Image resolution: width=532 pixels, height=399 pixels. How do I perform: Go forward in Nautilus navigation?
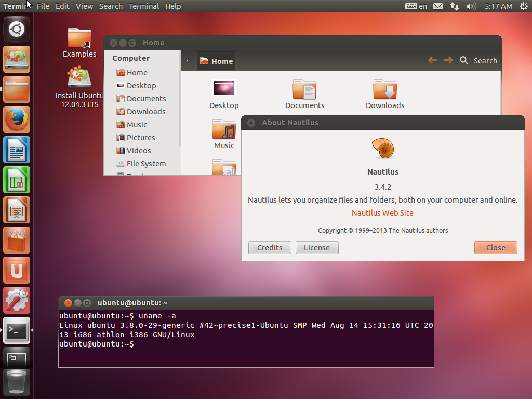tap(448, 60)
